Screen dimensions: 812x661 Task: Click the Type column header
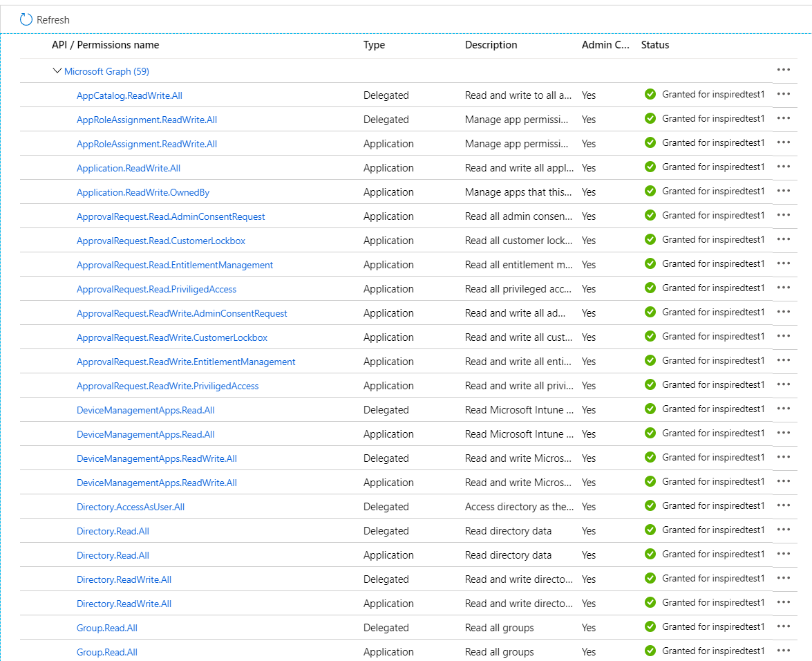click(374, 45)
